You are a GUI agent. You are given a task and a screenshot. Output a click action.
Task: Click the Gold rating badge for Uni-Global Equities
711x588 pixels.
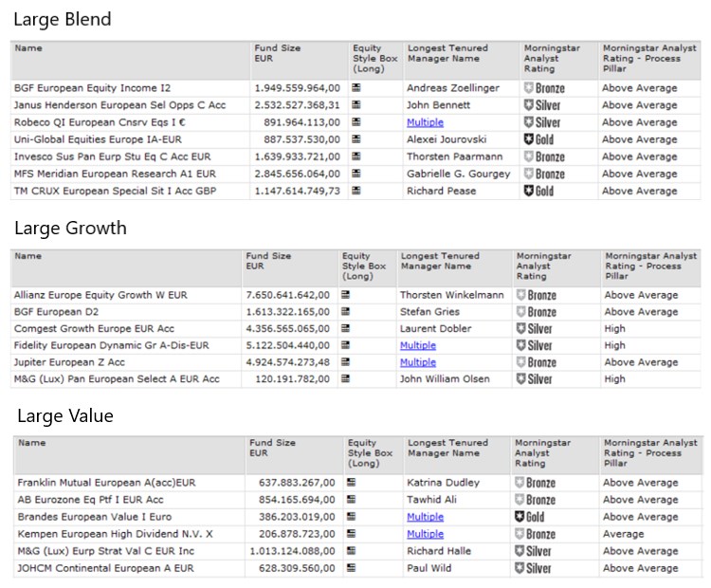[538, 139]
